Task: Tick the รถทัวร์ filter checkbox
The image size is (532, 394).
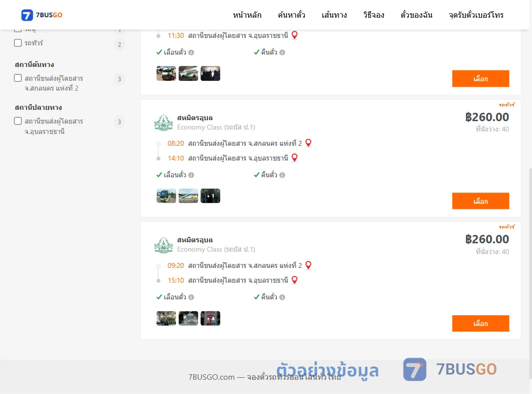Action: click(18, 43)
